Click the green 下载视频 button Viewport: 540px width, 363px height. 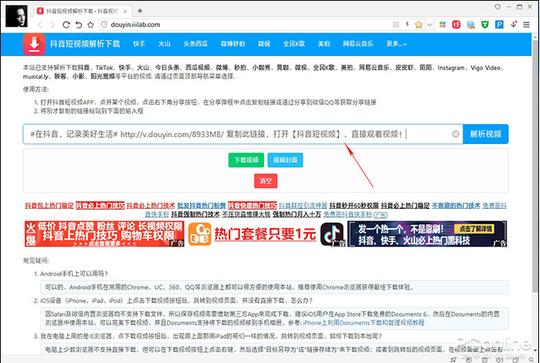pos(246,160)
